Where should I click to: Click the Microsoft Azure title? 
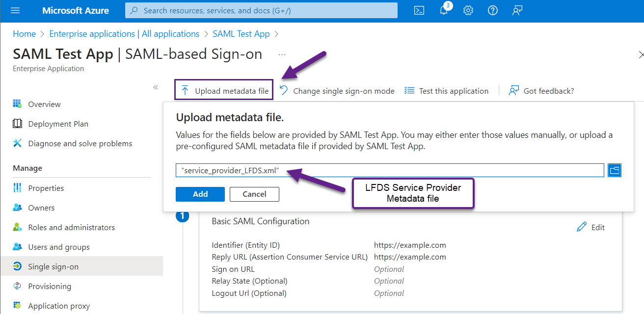pos(76,10)
